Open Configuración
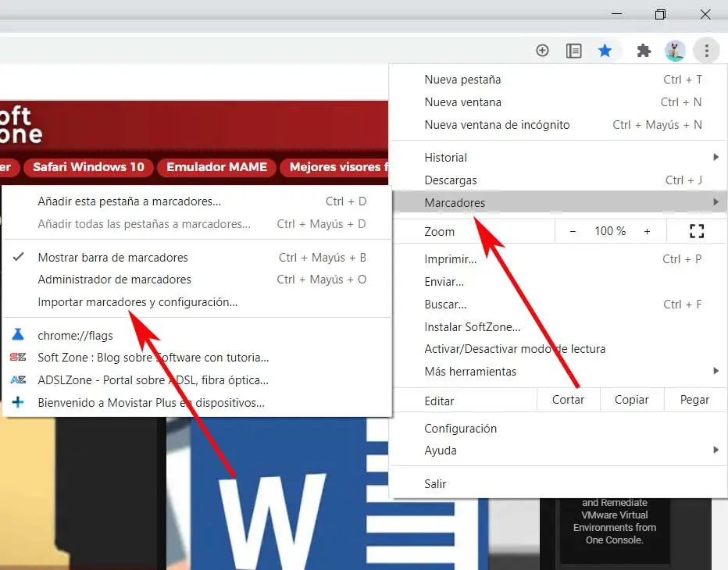Viewport: 728px width, 570px height. point(558,429)
